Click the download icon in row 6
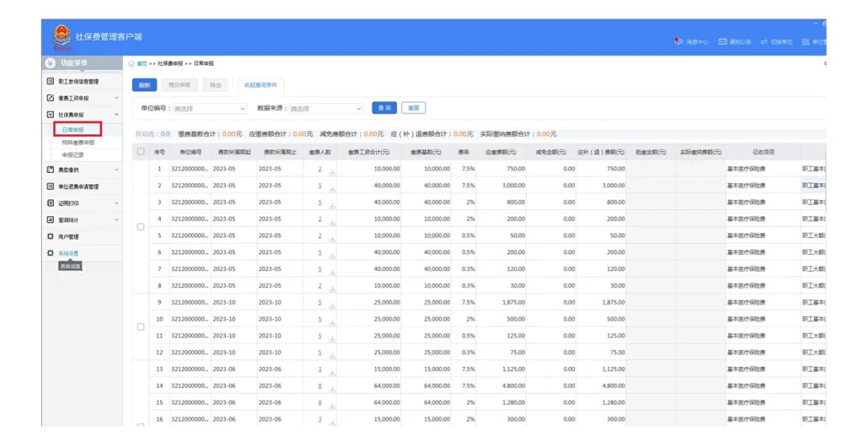This screenshot has height=448, width=868. [332, 255]
